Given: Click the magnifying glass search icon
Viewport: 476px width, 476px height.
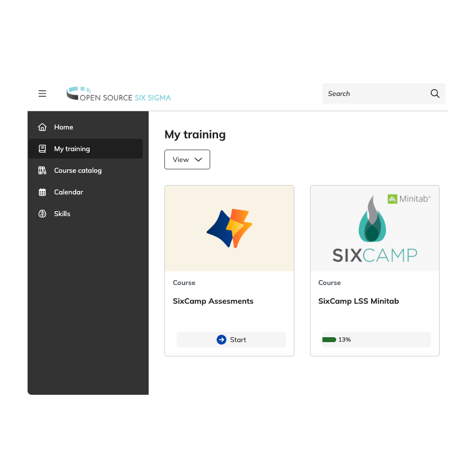Looking at the screenshot, I should click(x=435, y=94).
